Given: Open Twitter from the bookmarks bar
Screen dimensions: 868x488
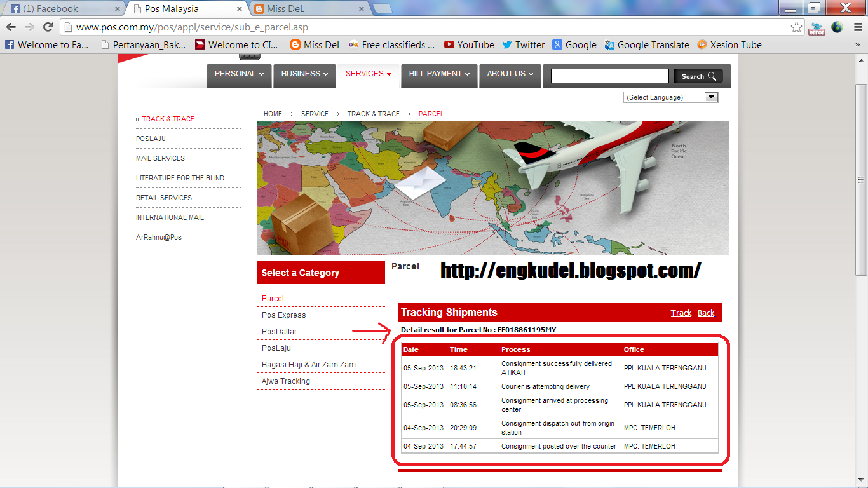Looking at the screenshot, I should coord(523,44).
